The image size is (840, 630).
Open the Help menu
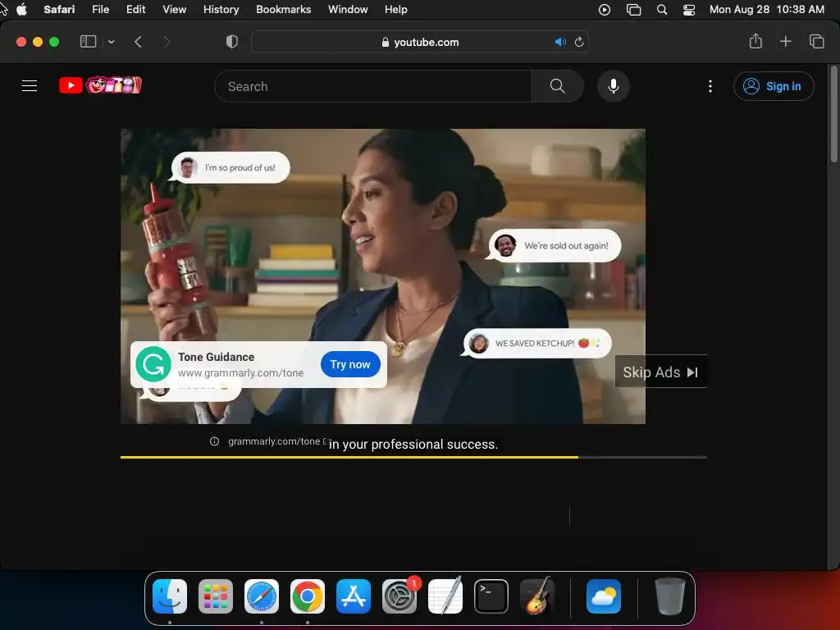pyautogui.click(x=396, y=10)
